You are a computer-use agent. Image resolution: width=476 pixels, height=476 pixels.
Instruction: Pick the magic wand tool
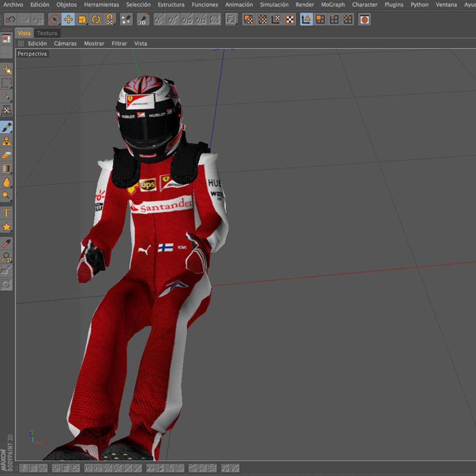pyautogui.click(x=7, y=97)
